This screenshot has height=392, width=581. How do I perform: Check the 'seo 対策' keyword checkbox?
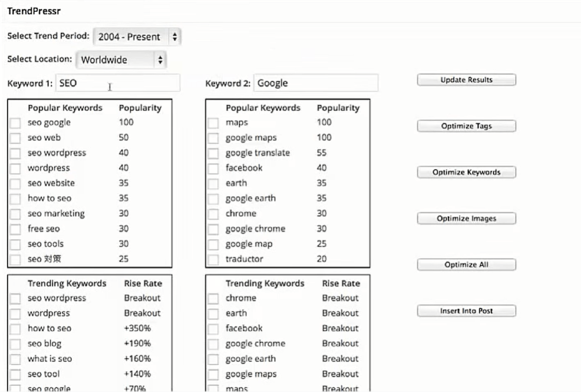point(15,260)
